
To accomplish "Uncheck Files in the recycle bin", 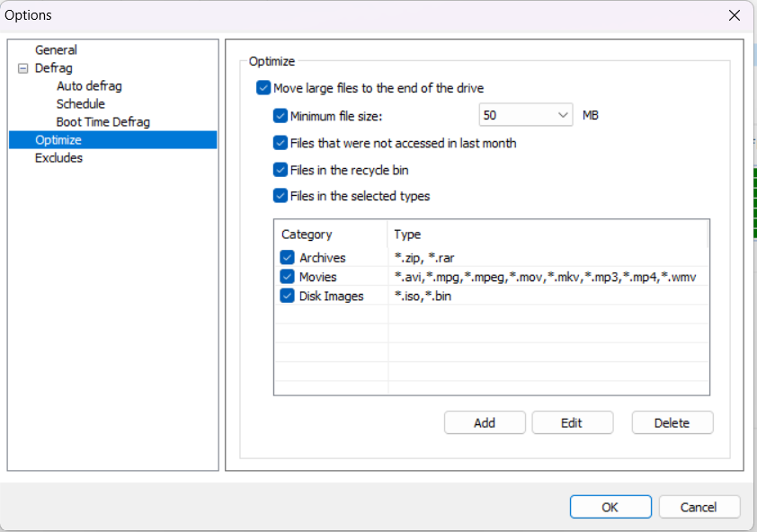I will click(281, 170).
